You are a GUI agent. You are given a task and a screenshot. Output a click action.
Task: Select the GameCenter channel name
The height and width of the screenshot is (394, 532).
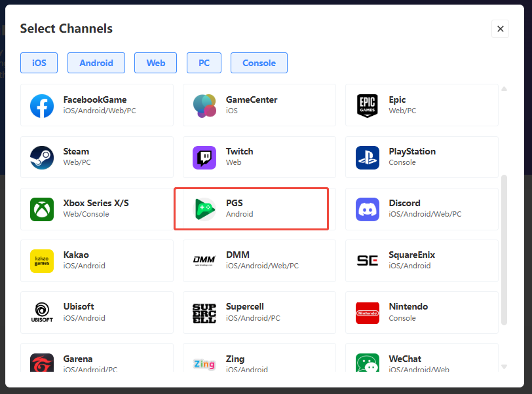(252, 99)
